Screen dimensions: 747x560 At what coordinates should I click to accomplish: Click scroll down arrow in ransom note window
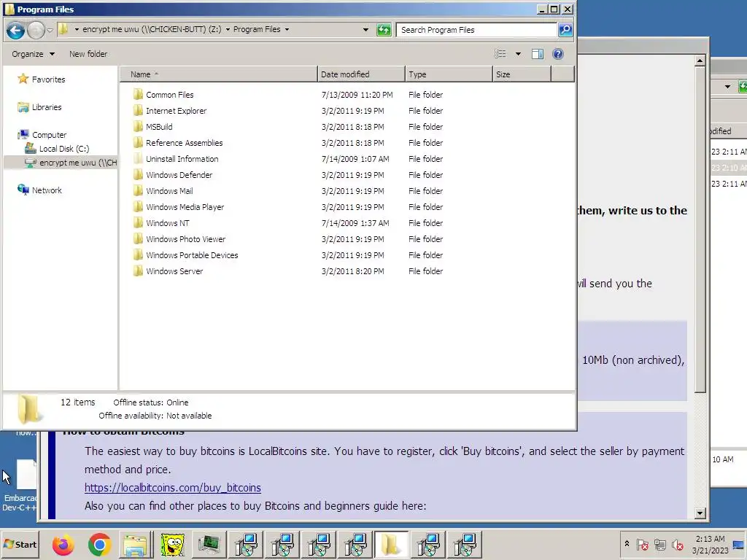(700, 513)
